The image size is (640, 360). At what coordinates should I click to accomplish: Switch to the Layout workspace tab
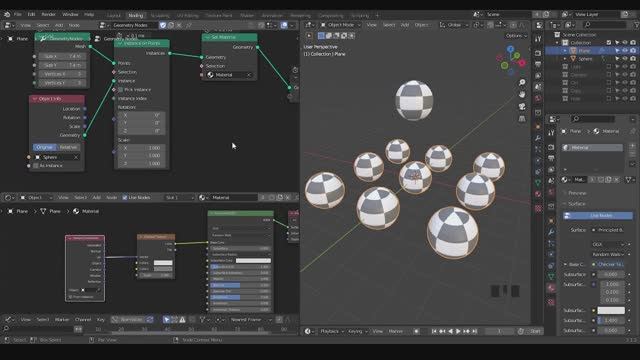pyautogui.click(x=113, y=16)
